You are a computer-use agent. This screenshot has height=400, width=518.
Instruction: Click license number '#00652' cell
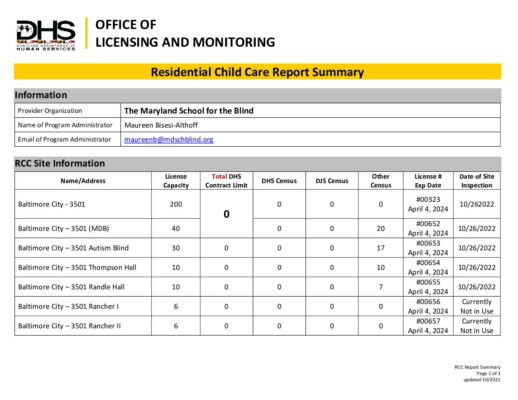point(428,228)
